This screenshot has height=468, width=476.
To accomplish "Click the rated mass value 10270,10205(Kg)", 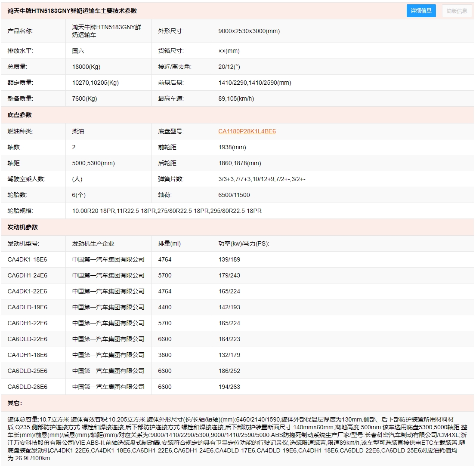I will pos(95,83).
